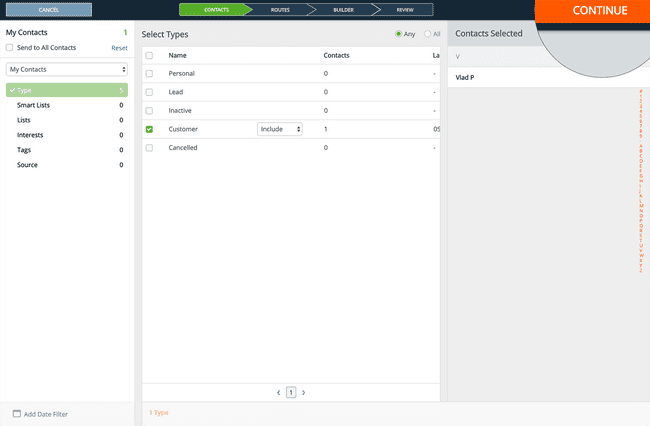Uncheck the Customer type checkbox

tap(149, 129)
